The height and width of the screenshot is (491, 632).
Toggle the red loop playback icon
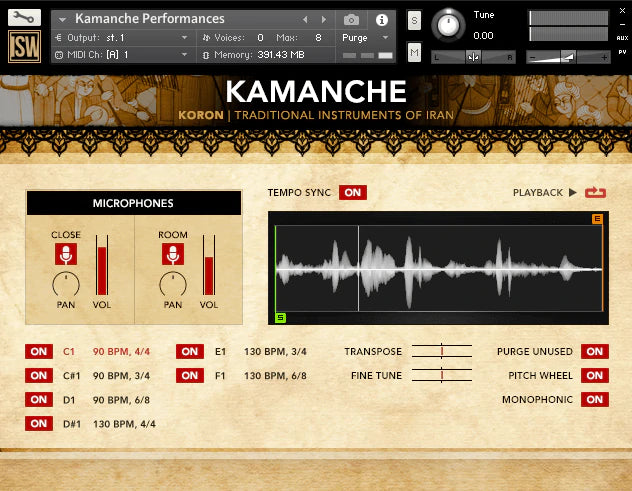click(x=595, y=192)
